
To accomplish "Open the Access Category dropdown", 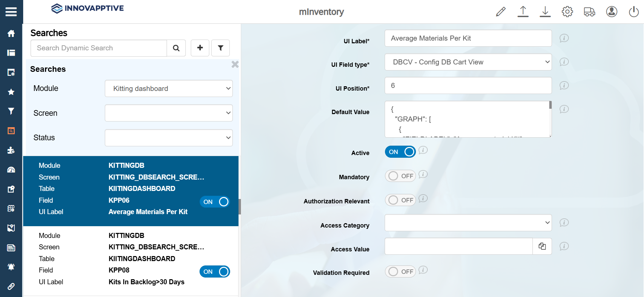I will click(468, 223).
